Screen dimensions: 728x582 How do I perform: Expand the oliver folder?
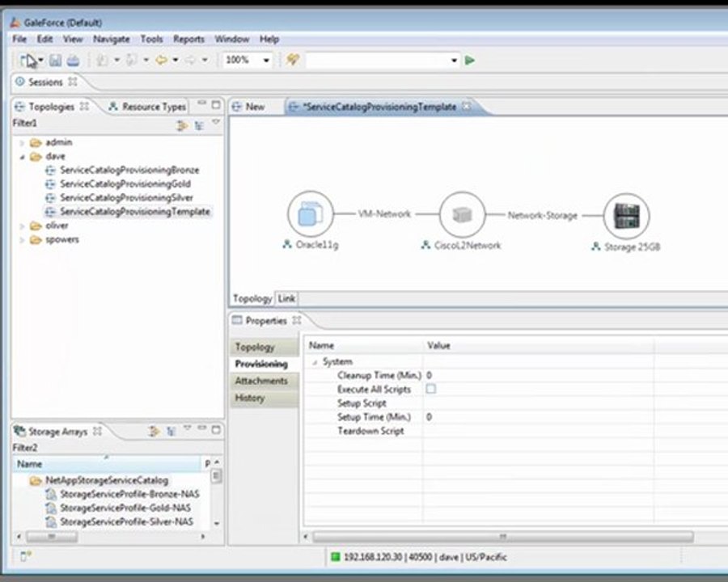[21, 226]
